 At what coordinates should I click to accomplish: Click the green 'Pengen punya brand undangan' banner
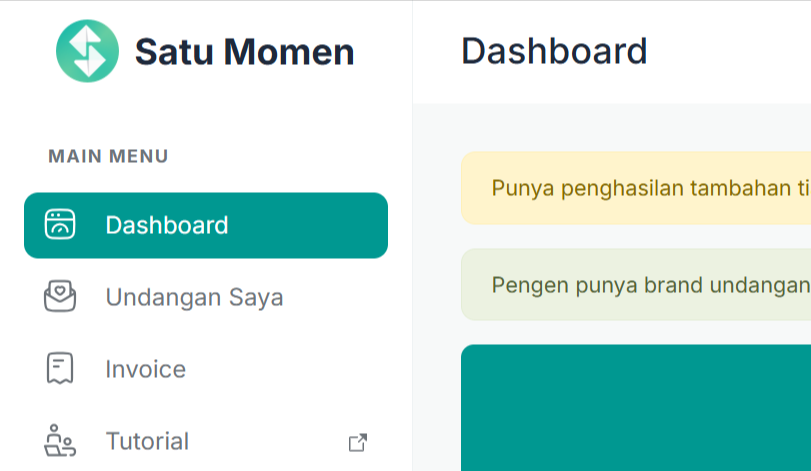tap(636, 285)
